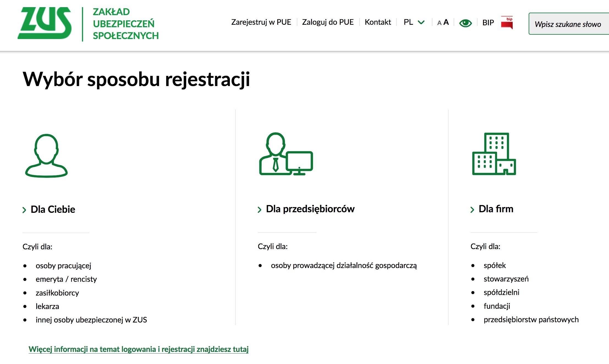The width and height of the screenshot is (609, 364).
Task: Click the Zakład Ubezpieczeń Społecznych title text
Action: pos(126,24)
